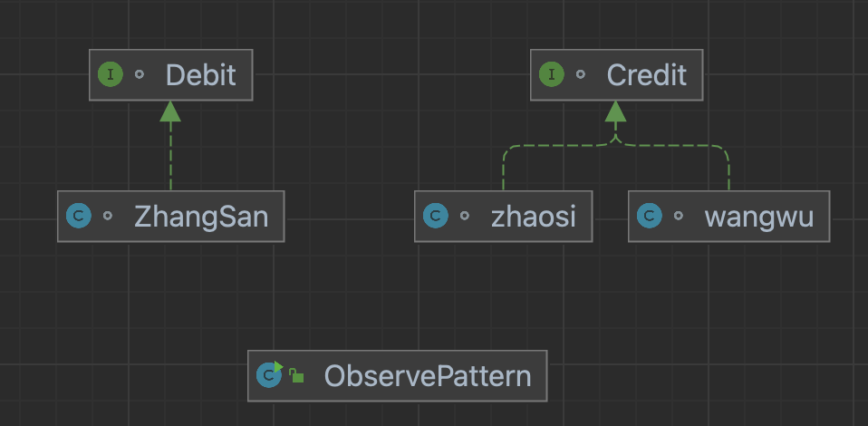Click the green interface icon on Debit
This screenshot has height=426, width=868.
[x=111, y=74]
